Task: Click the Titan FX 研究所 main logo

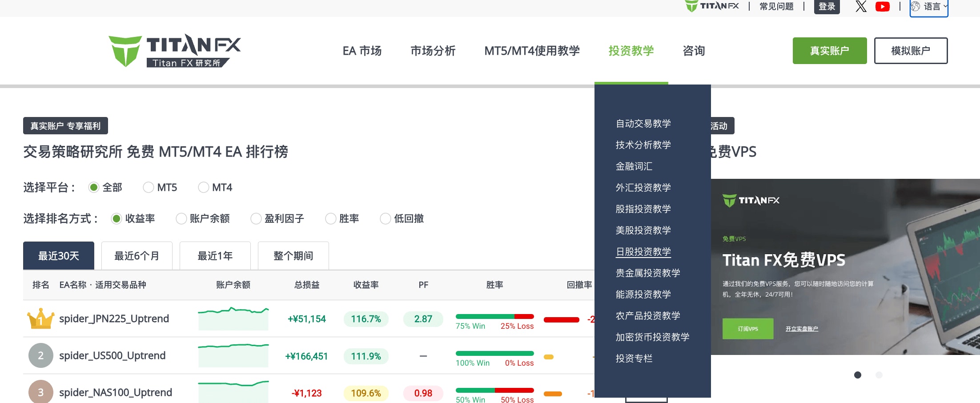Action: [175, 51]
